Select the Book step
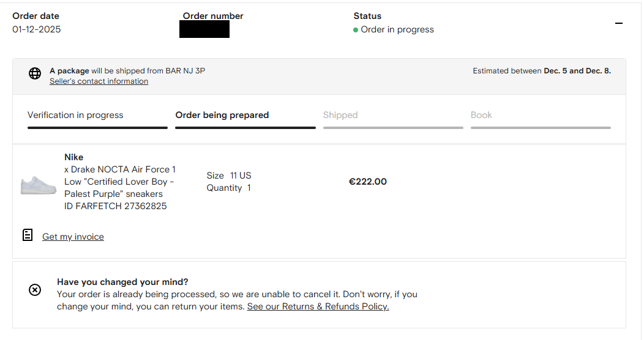The height and width of the screenshot is (340, 644). [481, 115]
